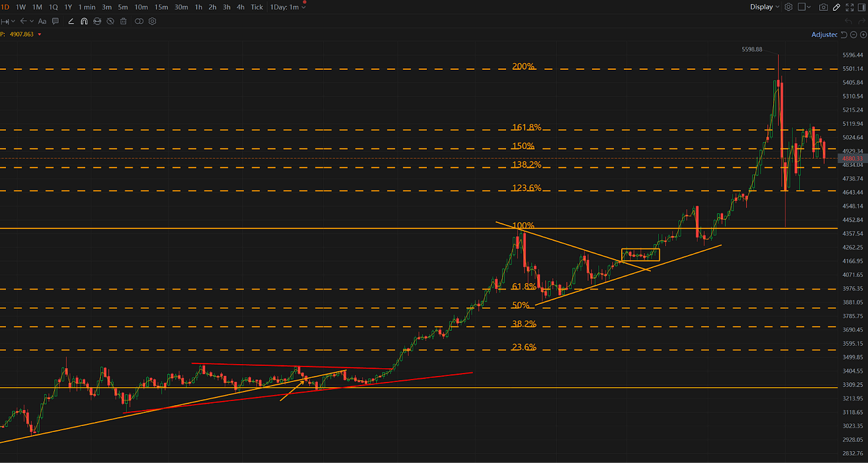Select the 2h interval

[212, 7]
